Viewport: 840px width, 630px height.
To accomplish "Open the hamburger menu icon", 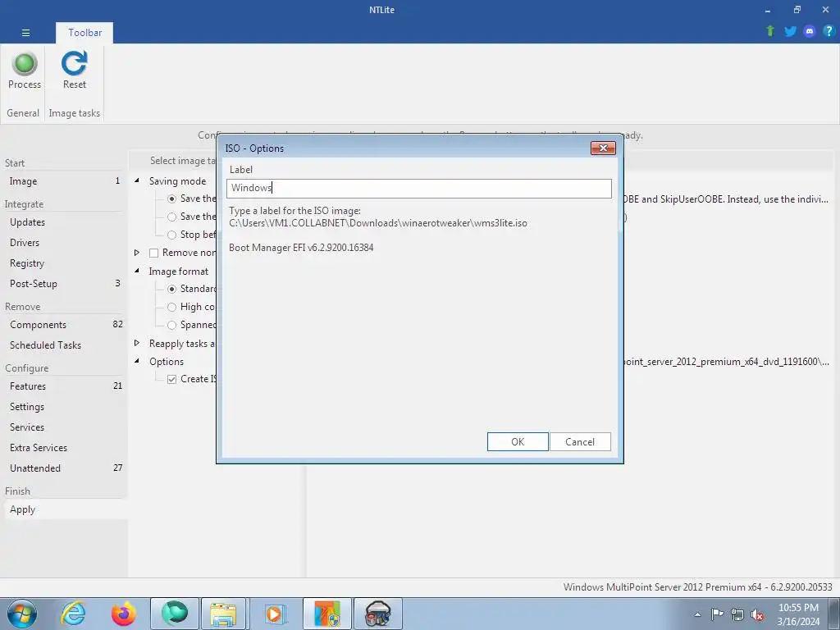I will [x=25, y=33].
